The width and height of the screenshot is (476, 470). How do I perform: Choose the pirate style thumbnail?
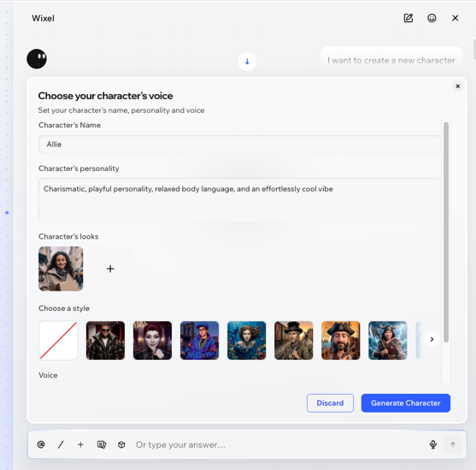click(x=341, y=340)
